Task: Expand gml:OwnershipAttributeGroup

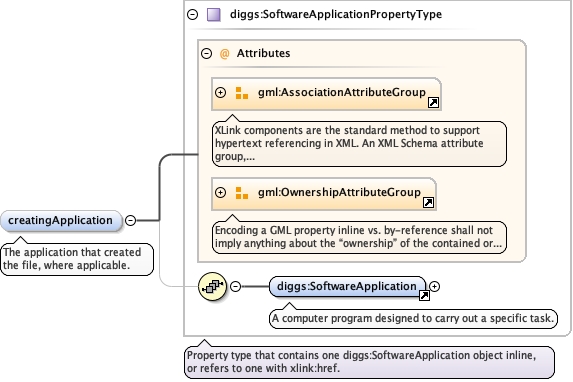Action: (x=220, y=192)
